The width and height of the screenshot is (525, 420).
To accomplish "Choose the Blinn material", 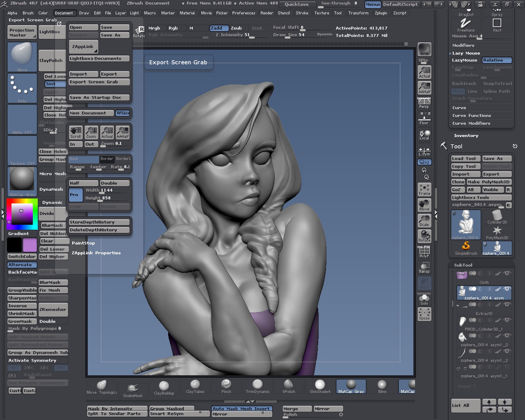I will pos(382,387).
